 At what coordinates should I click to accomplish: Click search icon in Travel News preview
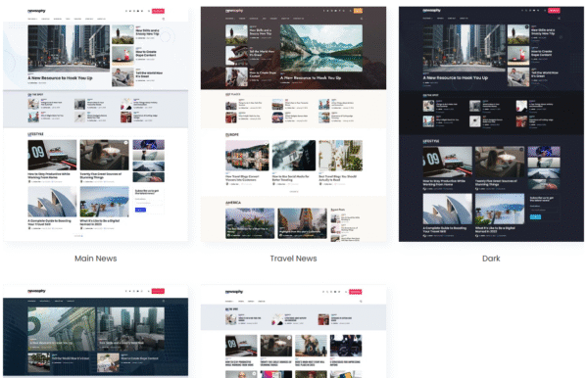[361, 19]
